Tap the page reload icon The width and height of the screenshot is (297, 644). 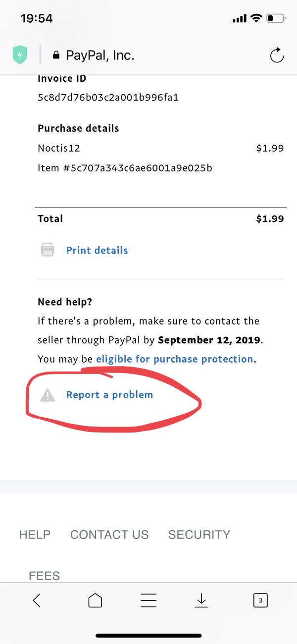click(x=277, y=55)
